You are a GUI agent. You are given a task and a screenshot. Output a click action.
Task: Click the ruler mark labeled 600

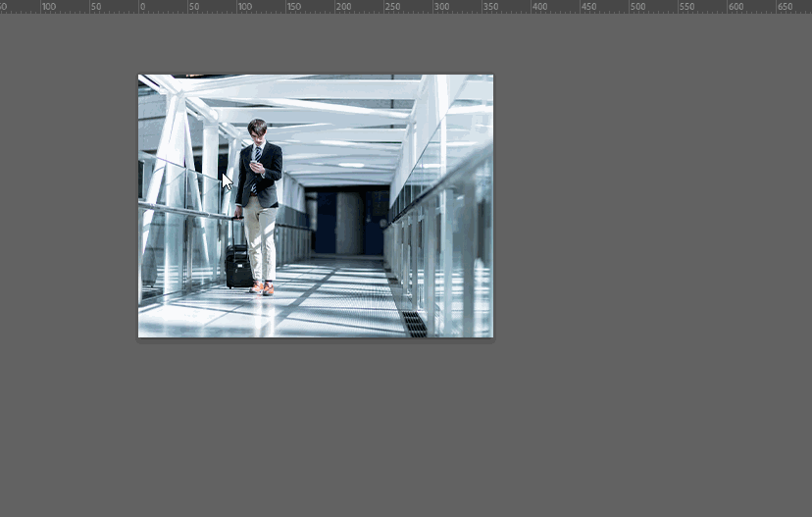click(x=736, y=7)
